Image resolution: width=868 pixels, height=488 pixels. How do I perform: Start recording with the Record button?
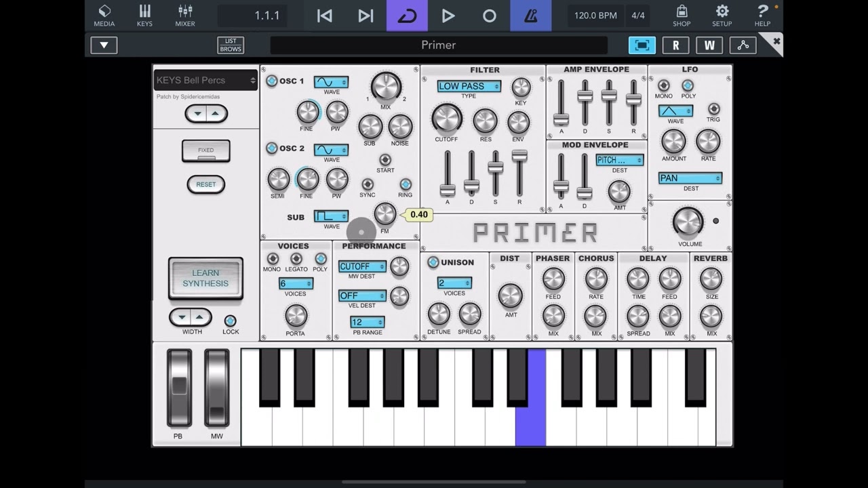click(489, 16)
